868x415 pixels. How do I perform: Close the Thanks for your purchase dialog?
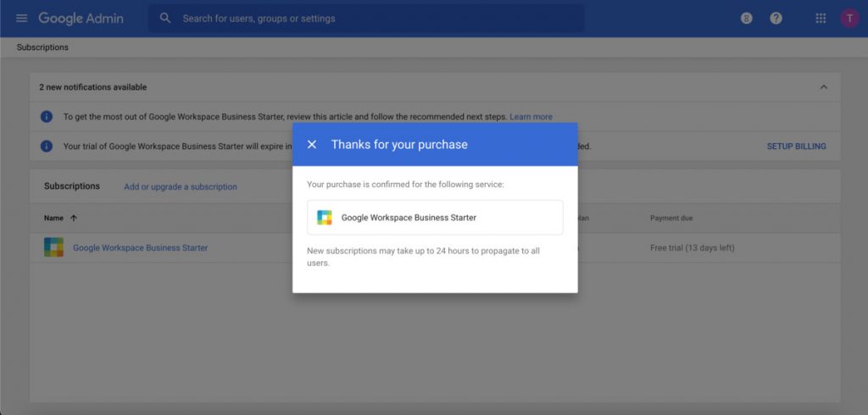tap(312, 145)
